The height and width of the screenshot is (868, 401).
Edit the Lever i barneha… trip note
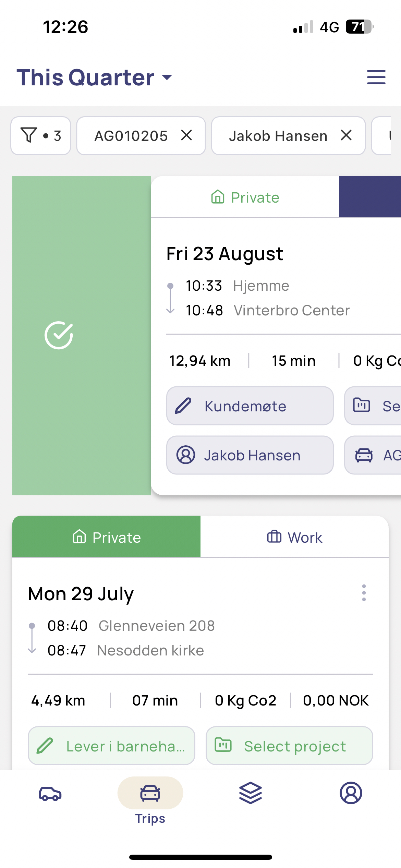pos(111,746)
